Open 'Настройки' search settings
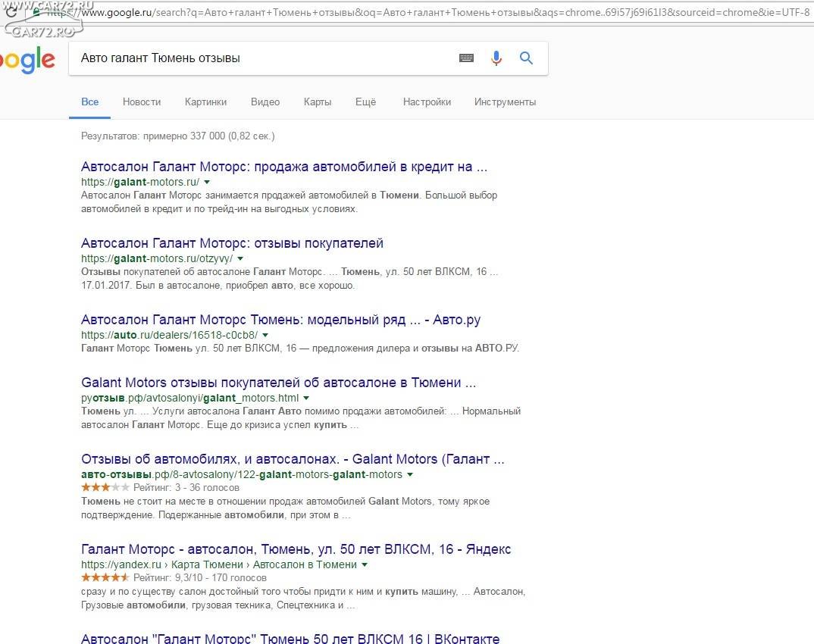This screenshot has height=644, width=814. point(427,102)
